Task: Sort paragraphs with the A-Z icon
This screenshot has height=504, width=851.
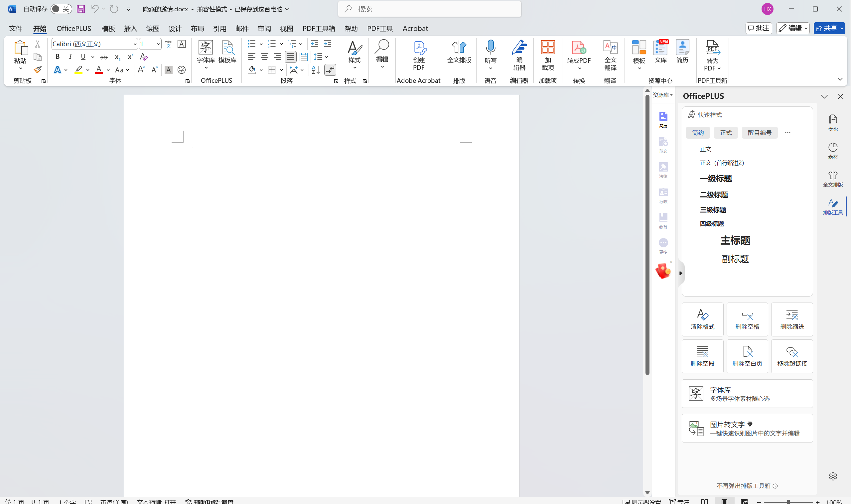Action: (x=316, y=69)
